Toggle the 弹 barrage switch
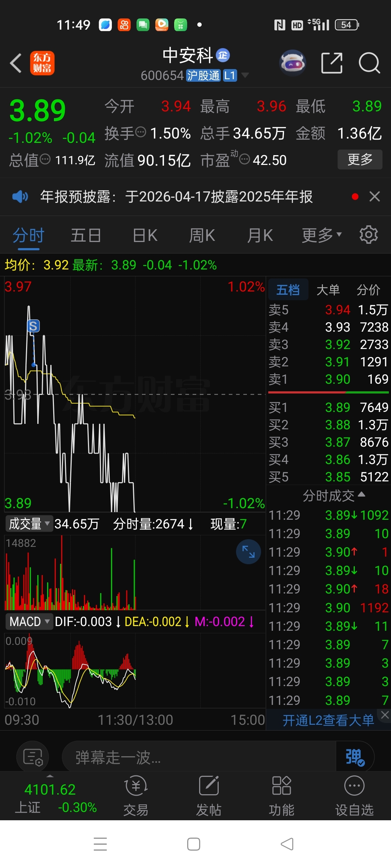 click(355, 757)
